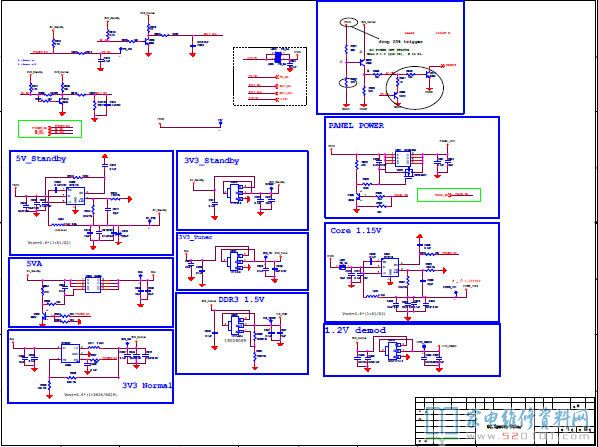Click the voltage regulator in 3V3_Standby block

click(232, 194)
